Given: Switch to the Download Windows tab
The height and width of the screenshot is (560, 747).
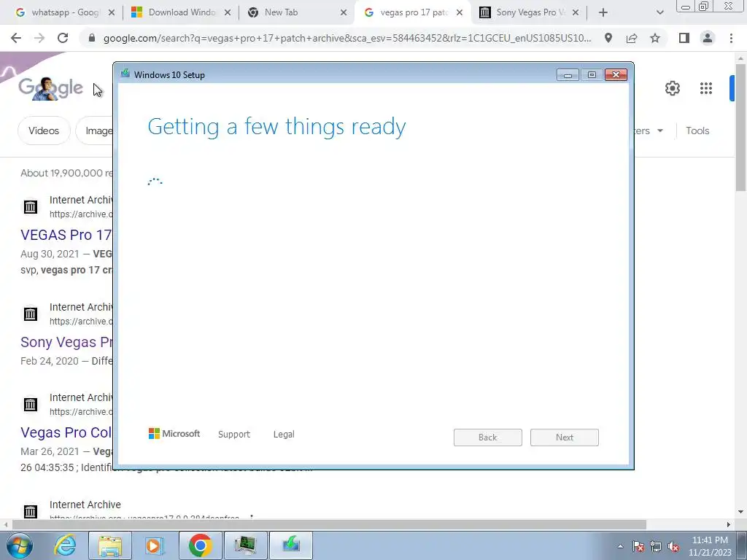Looking at the screenshot, I should click(180, 12).
